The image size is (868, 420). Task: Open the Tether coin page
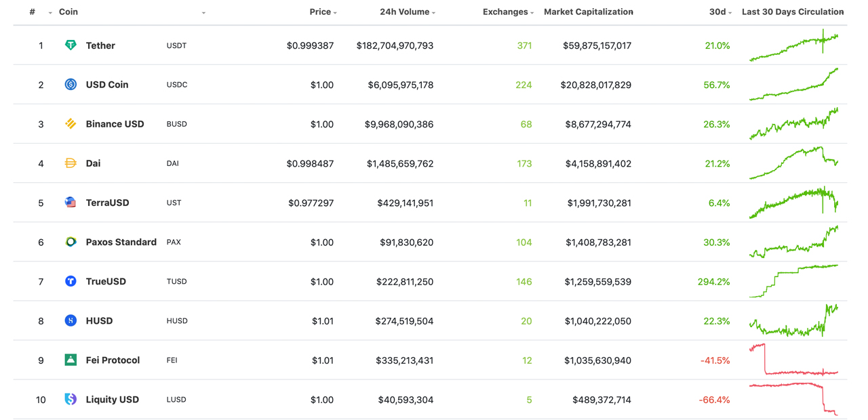[x=100, y=45]
